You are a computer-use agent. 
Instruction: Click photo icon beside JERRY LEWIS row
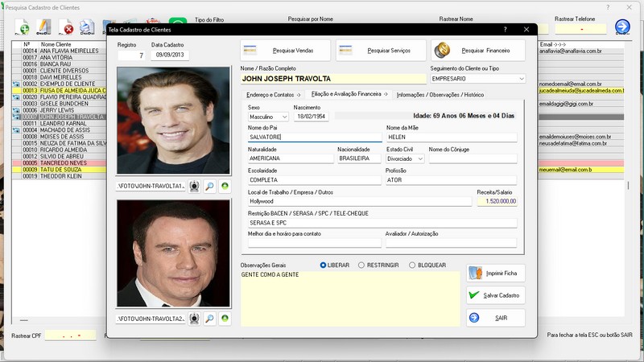tap(16, 110)
